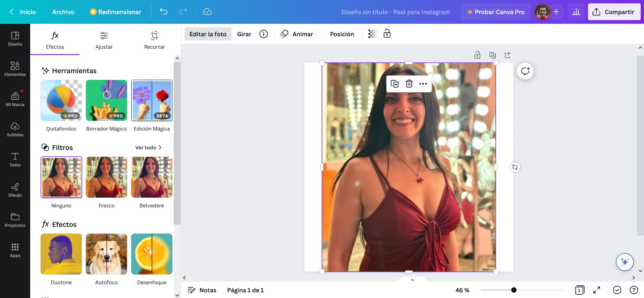Open the Redimensionar menu
The height and width of the screenshot is (298, 644).
116,12
